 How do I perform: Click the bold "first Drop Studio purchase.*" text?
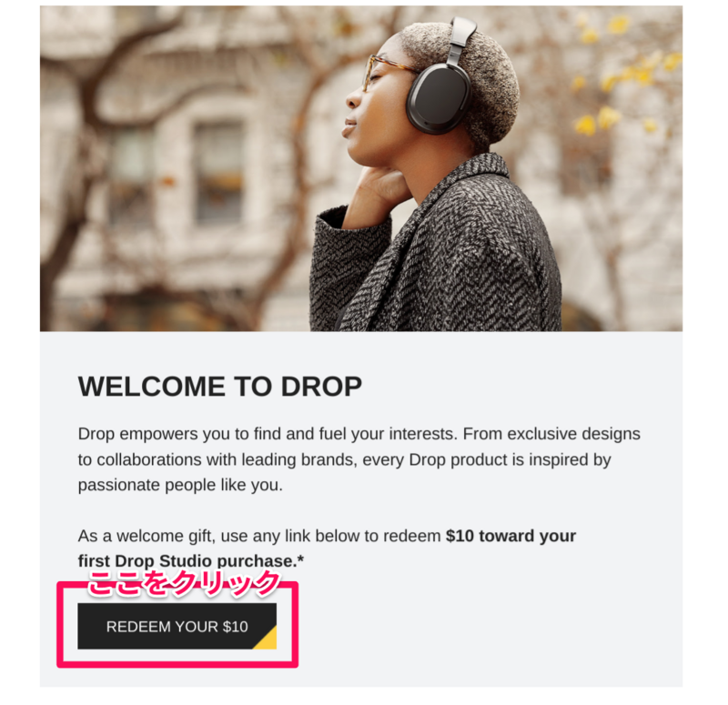click(x=191, y=560)
